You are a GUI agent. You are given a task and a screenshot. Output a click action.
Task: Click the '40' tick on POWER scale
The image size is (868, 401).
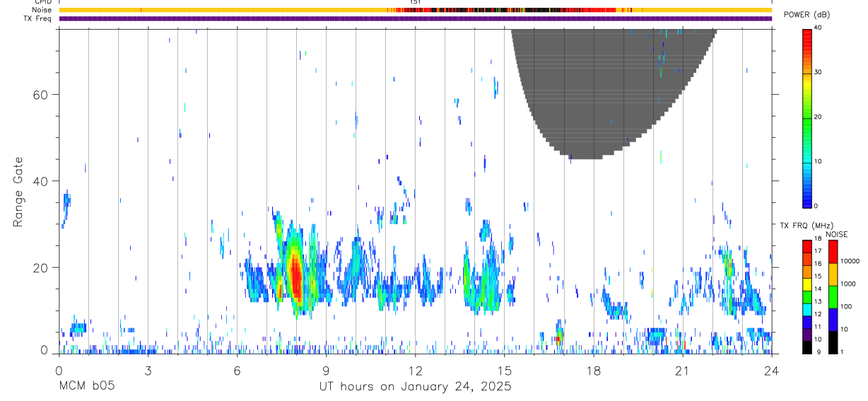[x=819, y=28]
